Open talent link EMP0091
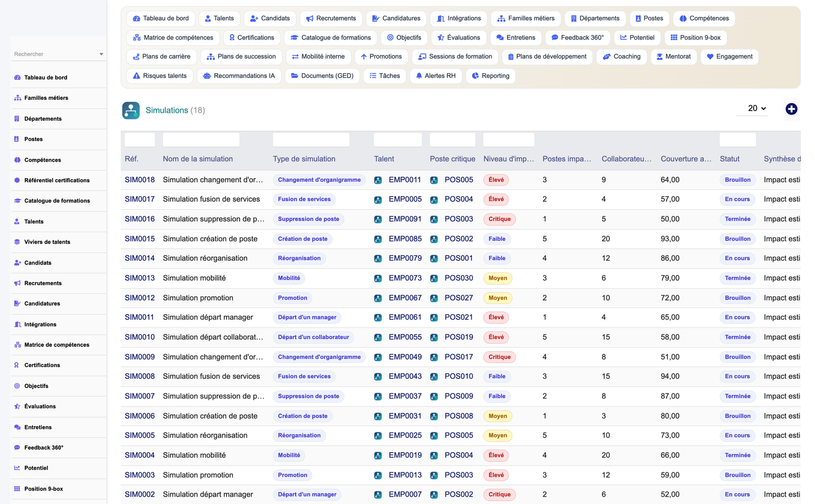 coord(405,219)
